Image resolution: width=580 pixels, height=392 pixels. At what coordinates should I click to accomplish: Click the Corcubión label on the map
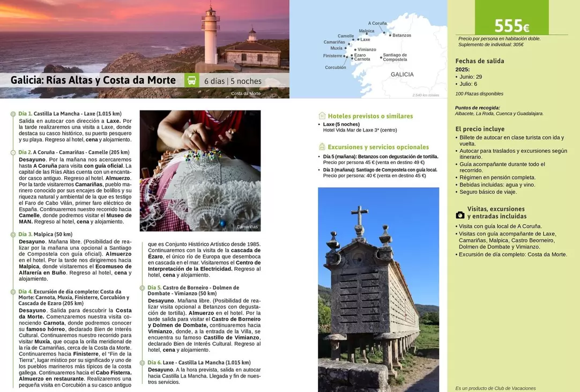[x=336, y=68]
